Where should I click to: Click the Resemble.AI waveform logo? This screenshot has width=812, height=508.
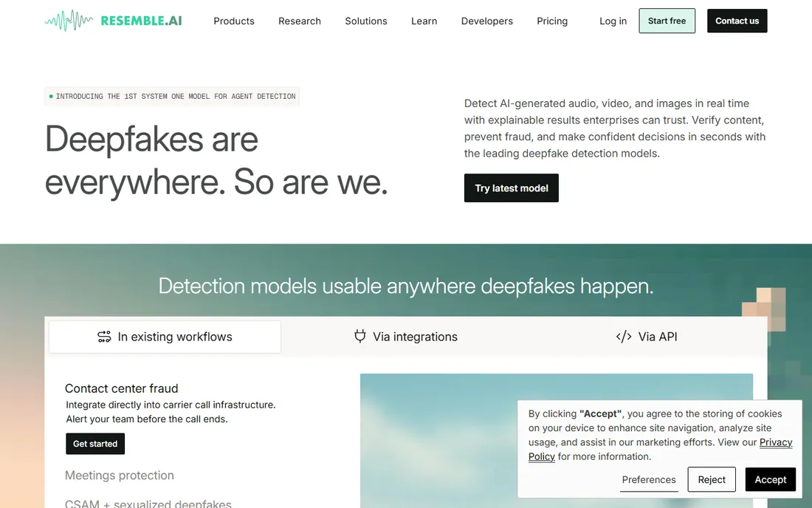69,21
